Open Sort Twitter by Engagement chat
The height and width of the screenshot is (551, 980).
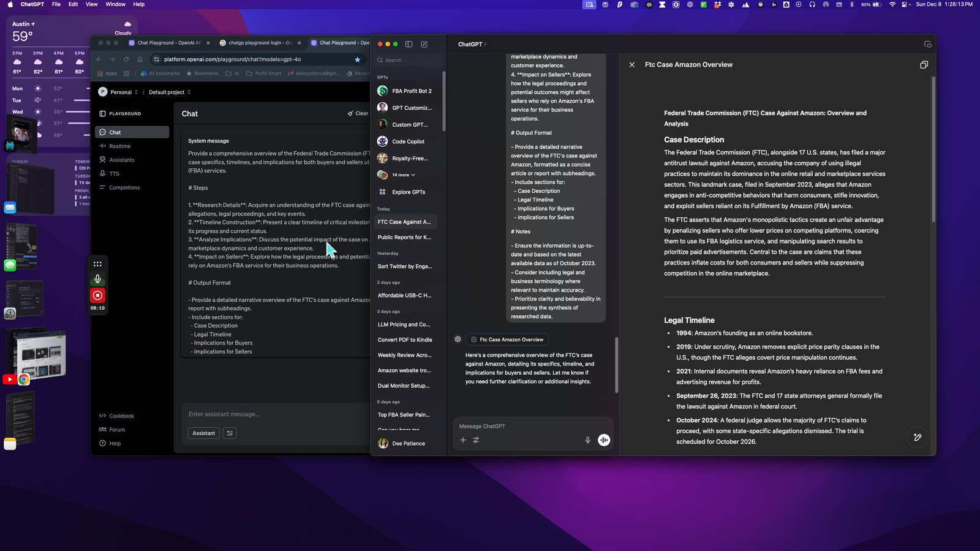tap(405, 266)
